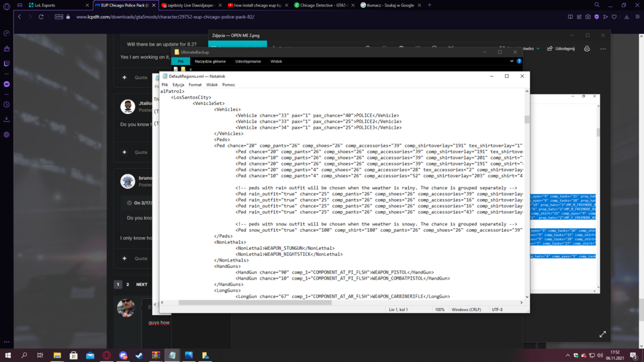This screenshot has height=362, width=644.
Task: Show hidden tray icons chevron
Action: 567,356
